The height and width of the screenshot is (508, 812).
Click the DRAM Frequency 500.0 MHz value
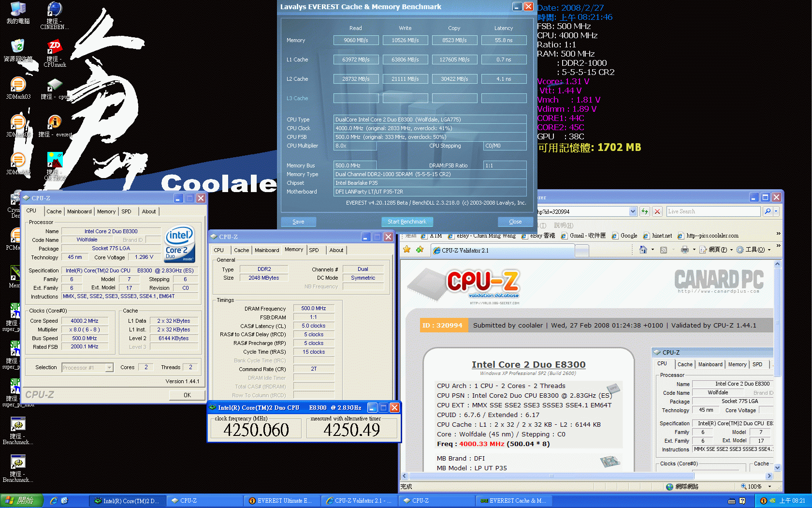click(x=314, y=308)
